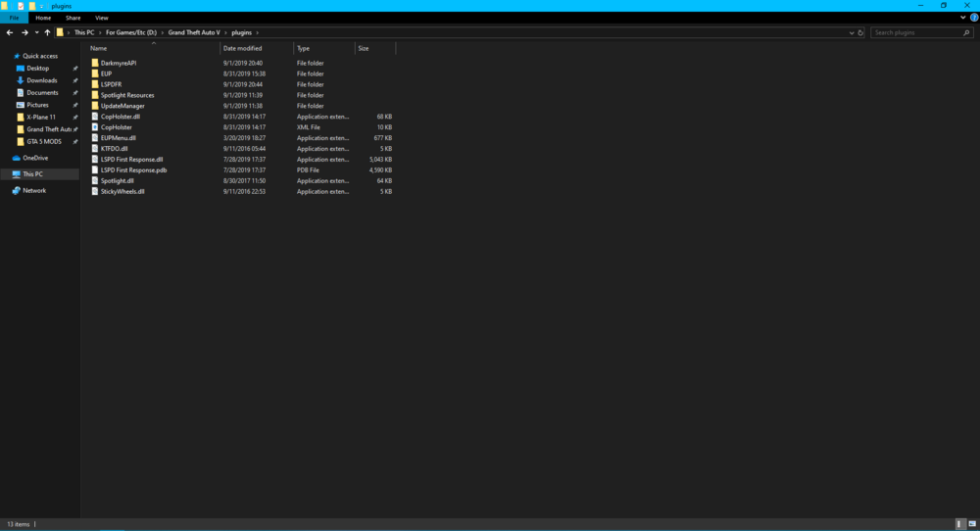
Task: Open the X-Plane 11 pinned folder
Action: [40, 117]
